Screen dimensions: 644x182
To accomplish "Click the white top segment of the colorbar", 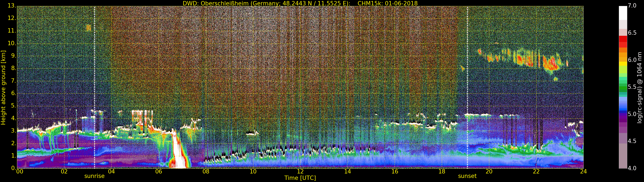I will coord(623,13).
